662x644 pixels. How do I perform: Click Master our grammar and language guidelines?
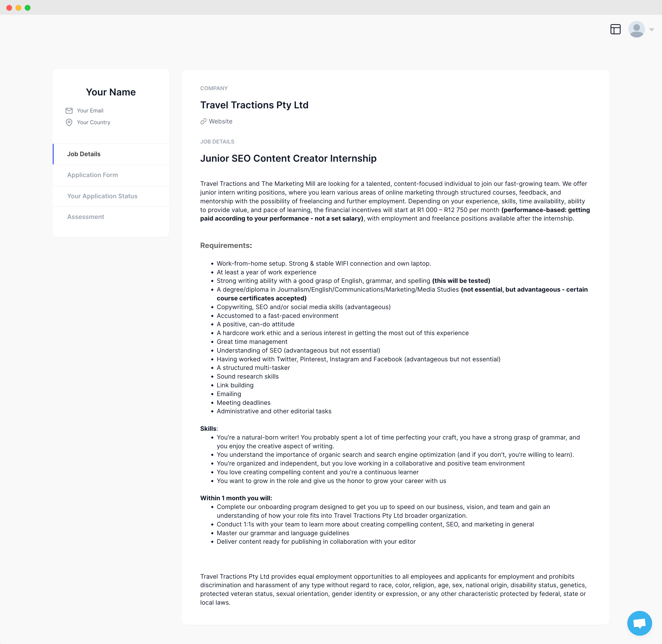tap(283, 533)
